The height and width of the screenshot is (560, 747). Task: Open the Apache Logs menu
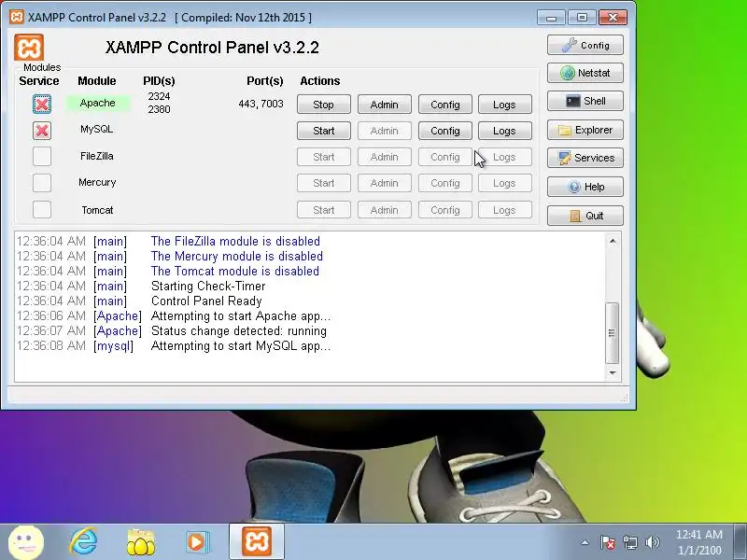[x=504, y=105]
